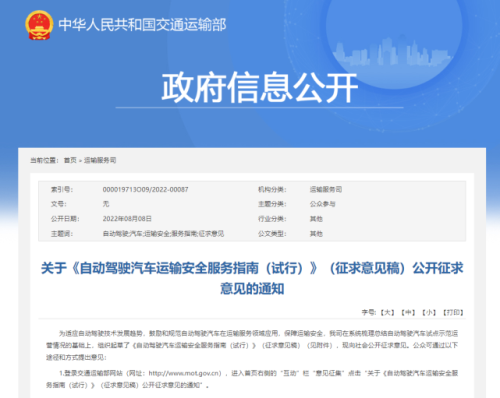The height and width of the screenshot is (398, 500).
Task: Select the 主题词 keywords line
Action: pyautogui.click(x=163, y=234)
